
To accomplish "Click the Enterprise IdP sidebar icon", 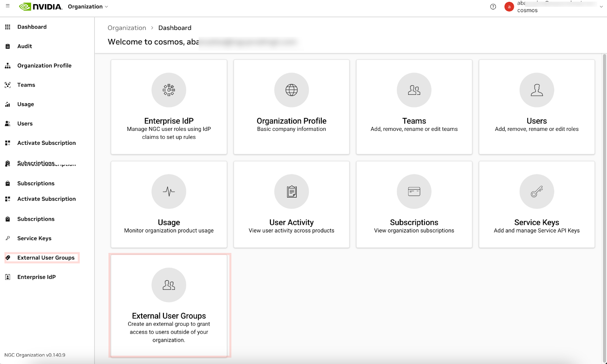I will pos(8,277).
